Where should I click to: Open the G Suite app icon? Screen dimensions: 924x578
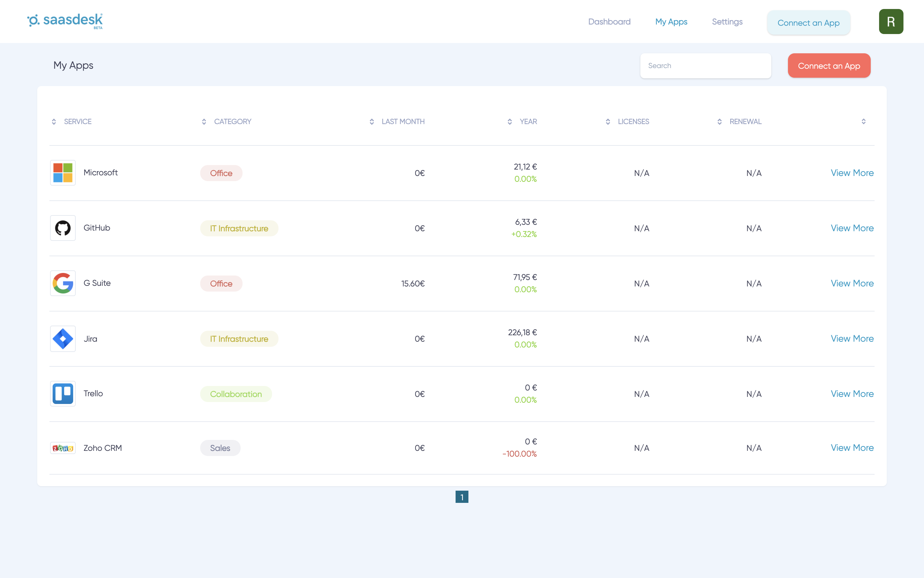pos(63,283)
